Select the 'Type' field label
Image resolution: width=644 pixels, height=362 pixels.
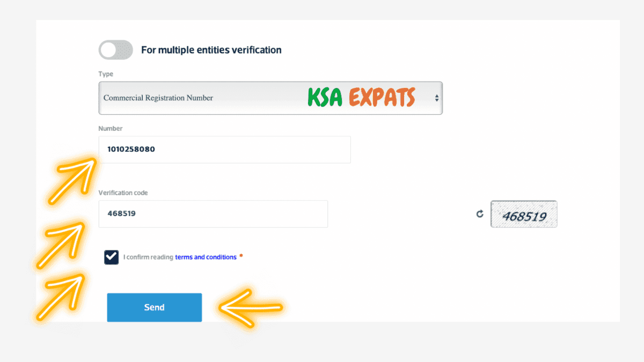pos(106,74)
